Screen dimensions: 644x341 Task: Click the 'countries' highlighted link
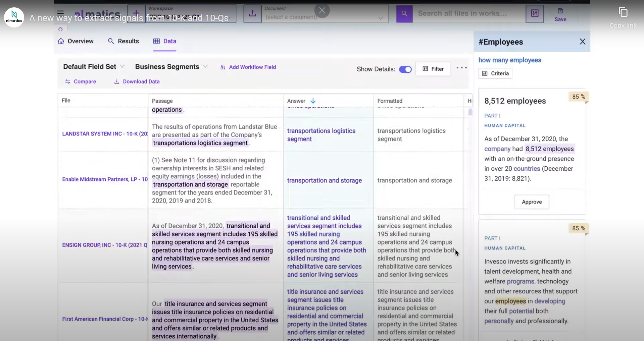coord(527,169)
